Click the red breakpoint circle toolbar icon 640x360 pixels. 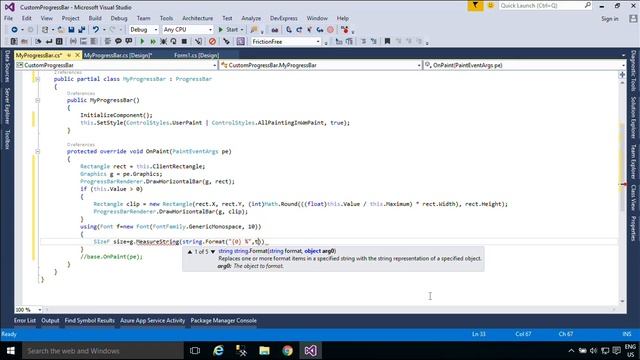pos(330,29)
